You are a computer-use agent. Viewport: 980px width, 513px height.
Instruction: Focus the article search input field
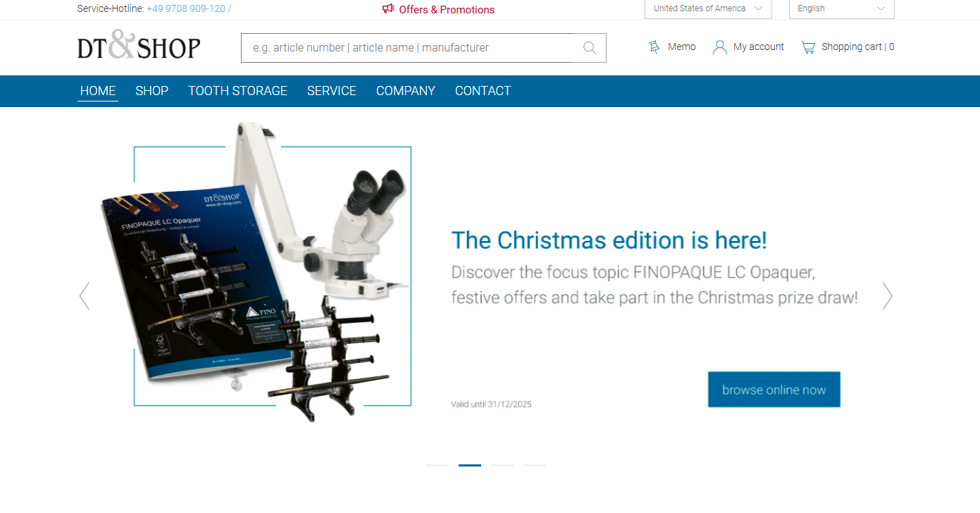click(407, 48)
